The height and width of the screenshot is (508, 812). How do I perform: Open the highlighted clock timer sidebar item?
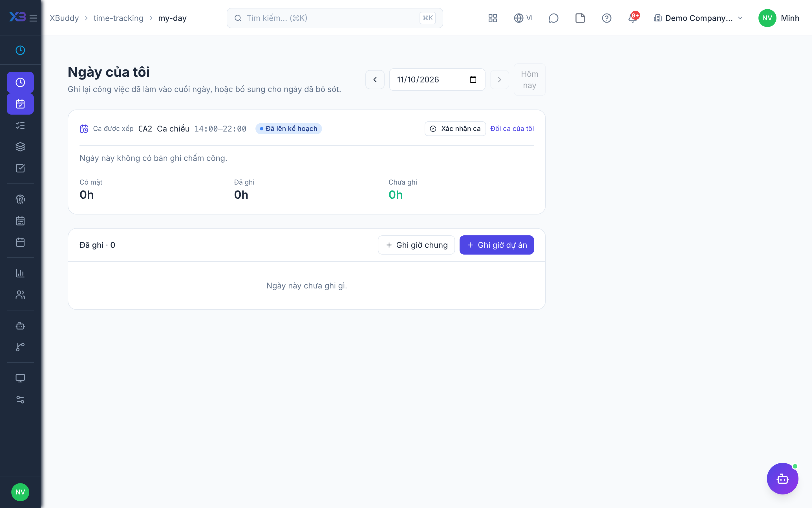pos(20,82)
